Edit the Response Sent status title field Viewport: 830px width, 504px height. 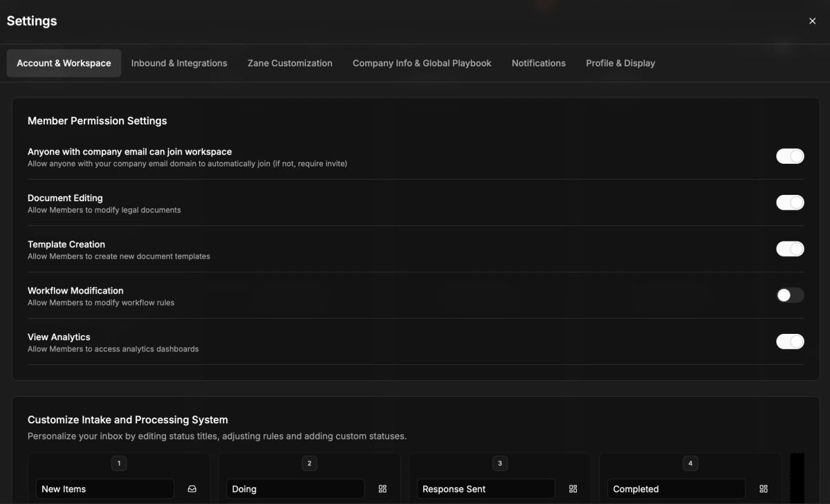click(x=486, y=489)
